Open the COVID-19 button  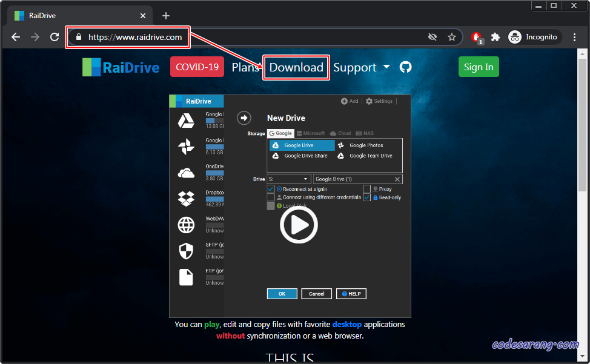coord(197,67)
